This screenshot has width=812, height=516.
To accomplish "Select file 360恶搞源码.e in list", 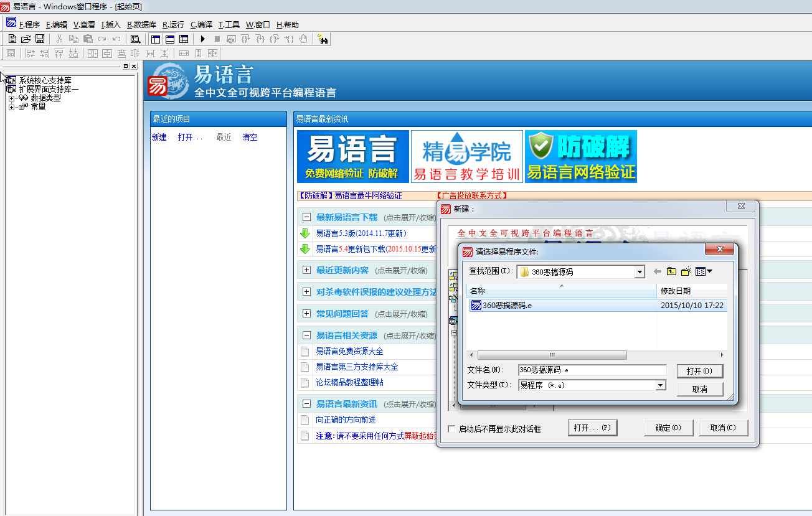I will [x=598, y=306].
